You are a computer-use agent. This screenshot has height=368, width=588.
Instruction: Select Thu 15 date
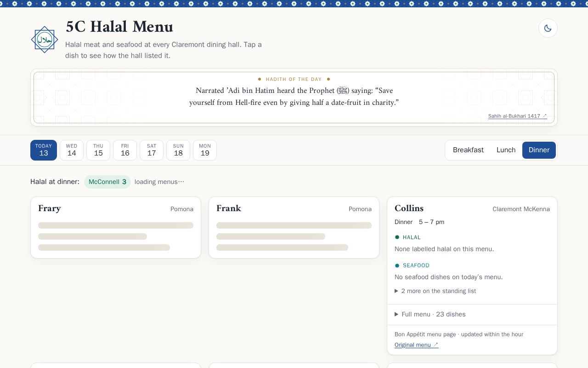pos(98,150)
